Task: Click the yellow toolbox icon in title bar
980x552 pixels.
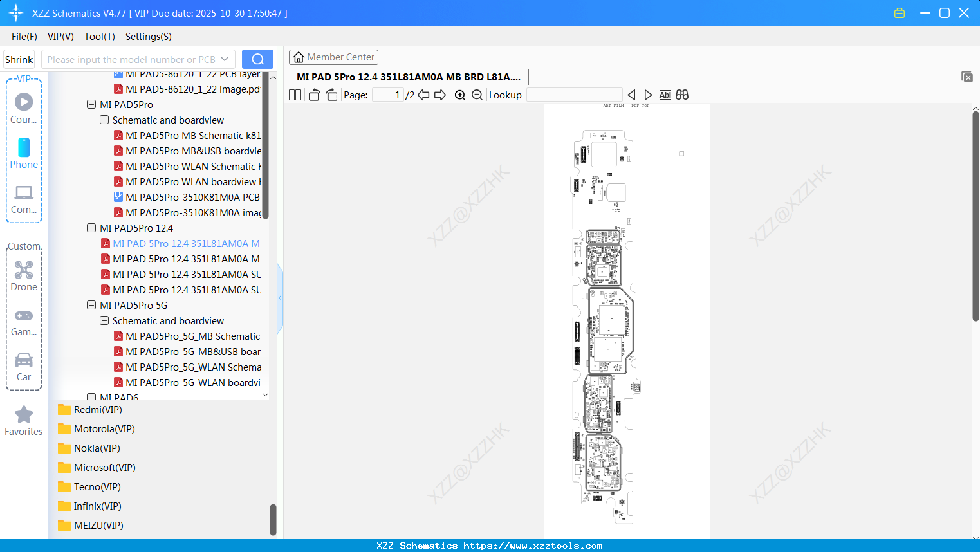Action: (900, 13)
